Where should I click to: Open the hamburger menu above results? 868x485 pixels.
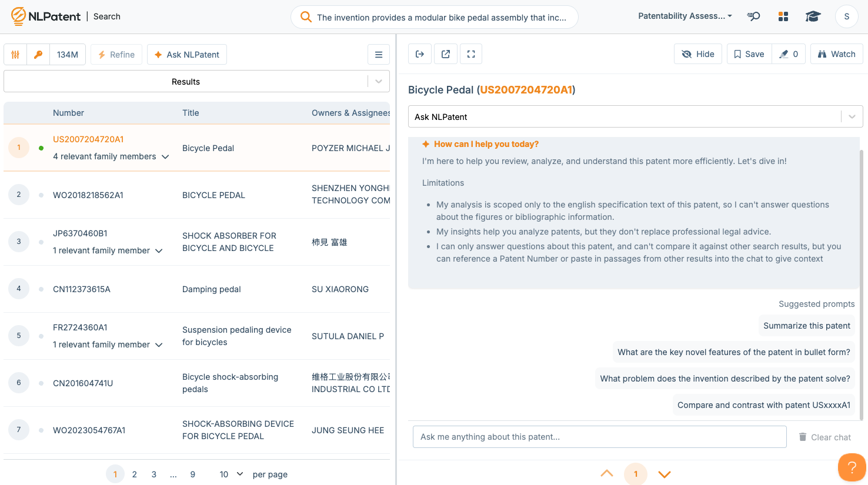379,55
